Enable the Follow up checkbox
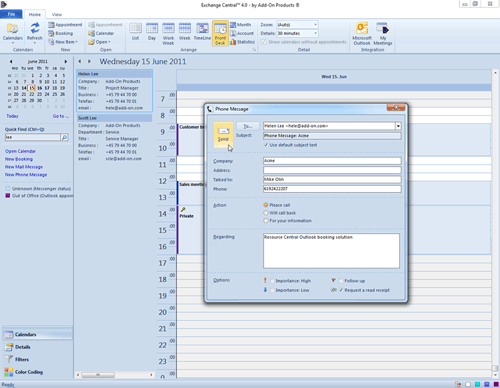Image resolution: width=500 pixels, height=388 pixels. click(341, 281)
